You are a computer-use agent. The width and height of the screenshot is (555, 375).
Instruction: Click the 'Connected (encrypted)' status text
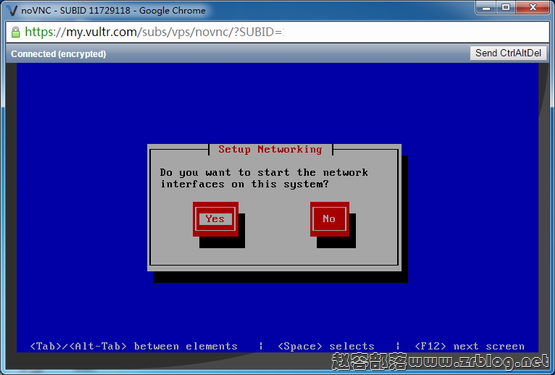click(58, 54)
